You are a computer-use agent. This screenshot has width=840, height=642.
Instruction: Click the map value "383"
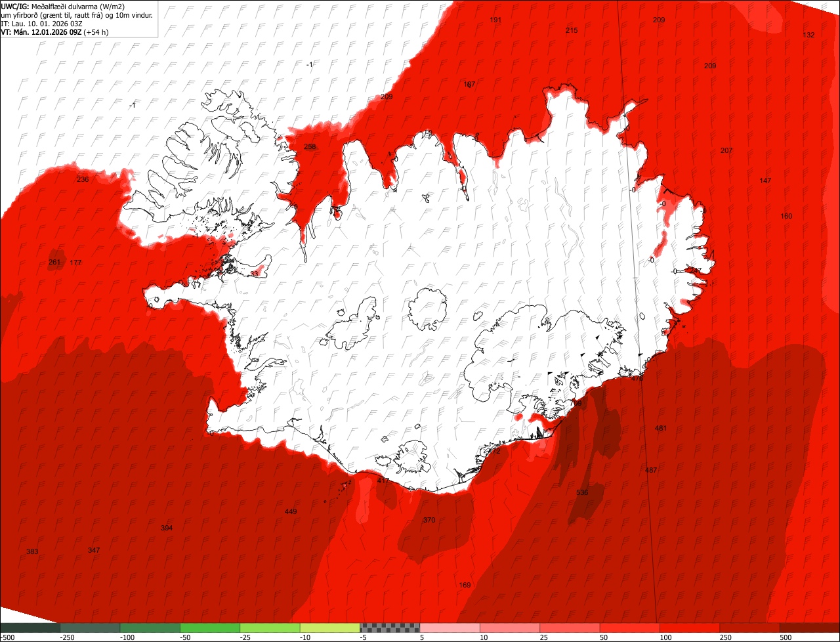tap(32, 551)
